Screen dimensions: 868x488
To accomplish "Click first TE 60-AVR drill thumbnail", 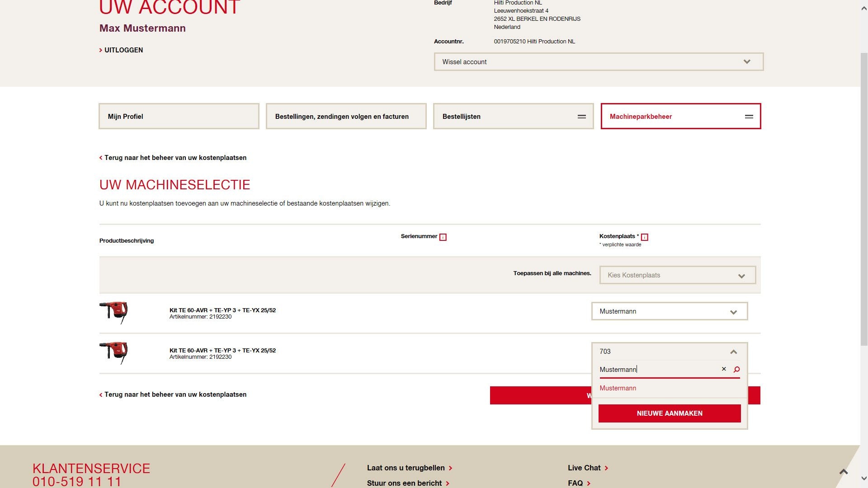I will pos(114,313).
